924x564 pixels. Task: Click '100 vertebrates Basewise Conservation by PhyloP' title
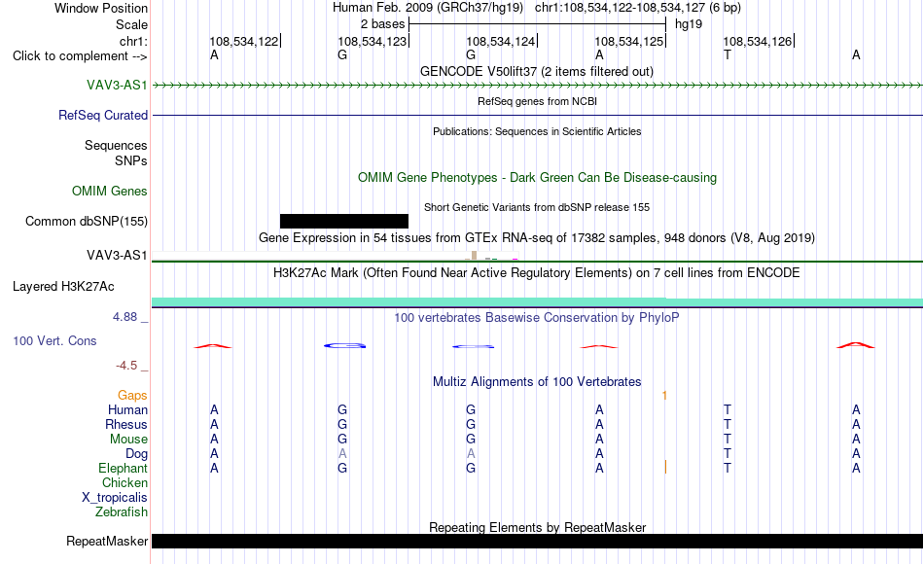(536, 318)
